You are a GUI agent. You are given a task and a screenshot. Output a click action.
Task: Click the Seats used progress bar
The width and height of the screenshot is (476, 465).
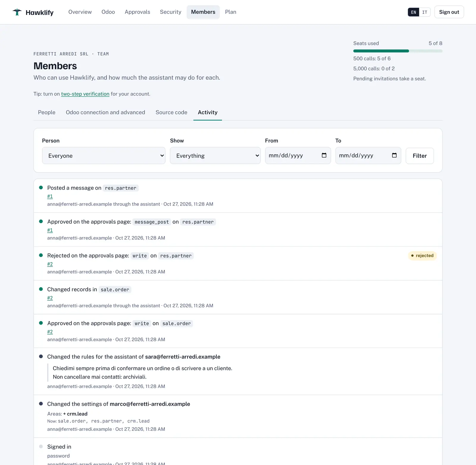[398, 51]
